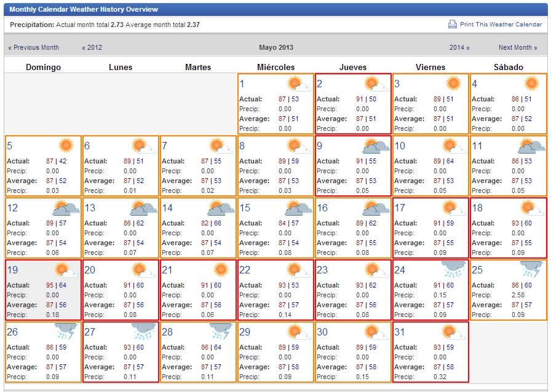
Task: Click the actual month total 2.73 value
Action: [117, 25]
